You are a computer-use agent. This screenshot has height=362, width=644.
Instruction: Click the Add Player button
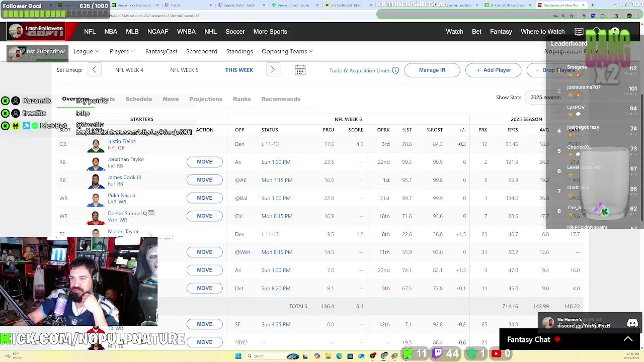(x=494, y=70)
